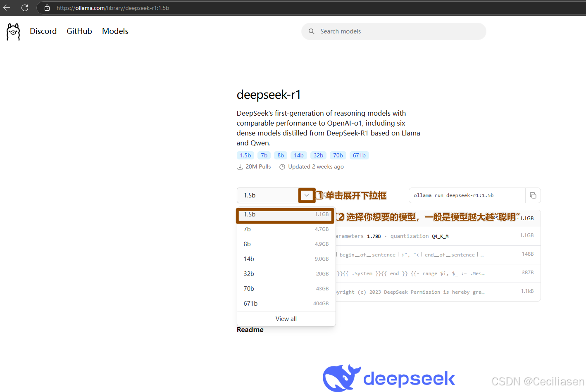This screenshot has width=586, height=392.
Task: Go back with browser back arrow
Action: pyautogui.click(x=7, y=8)
